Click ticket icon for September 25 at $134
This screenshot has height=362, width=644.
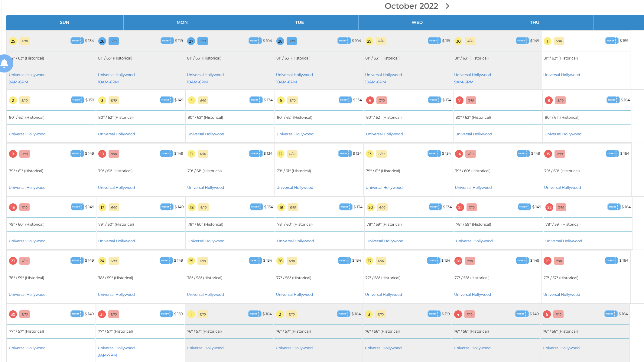[77, 41]
